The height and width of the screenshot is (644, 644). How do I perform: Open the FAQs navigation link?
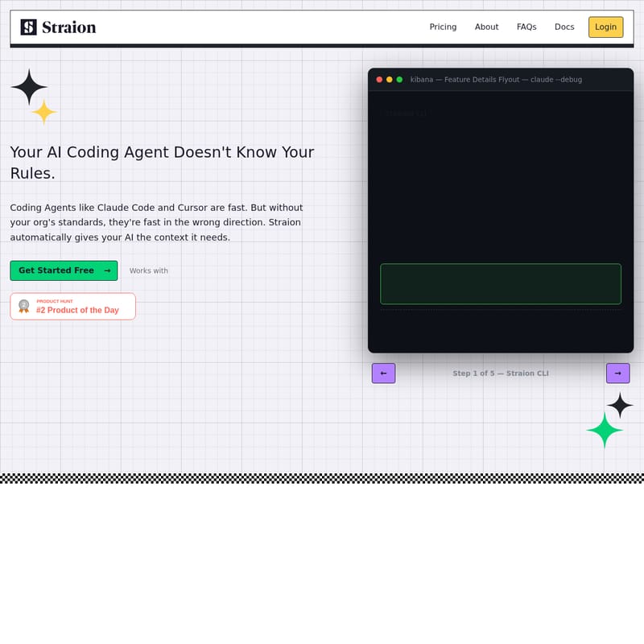[x=526, y=27]
